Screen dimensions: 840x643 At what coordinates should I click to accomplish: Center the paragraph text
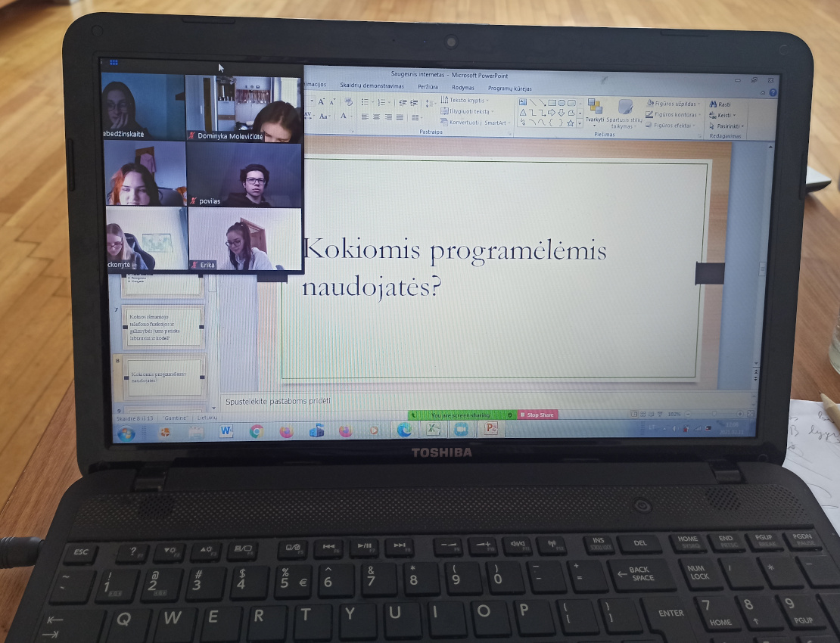tap(377, 116)
